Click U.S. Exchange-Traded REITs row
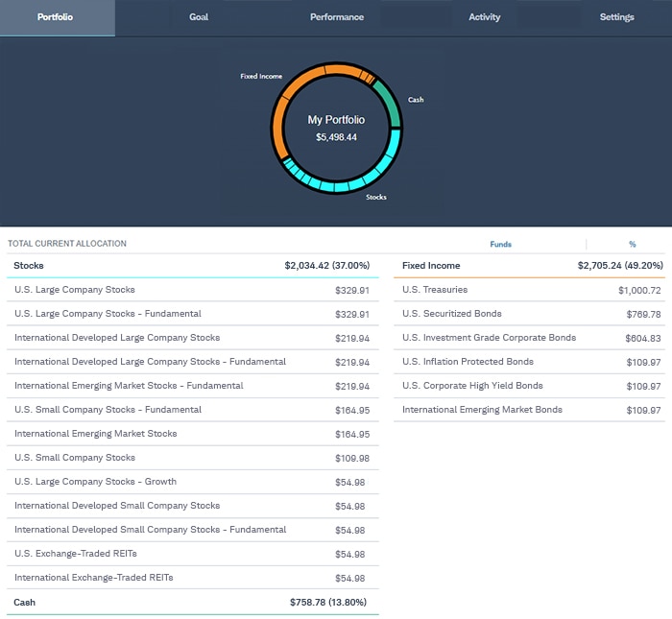Screen dimensions: 672x619 (x=192, y=554)
